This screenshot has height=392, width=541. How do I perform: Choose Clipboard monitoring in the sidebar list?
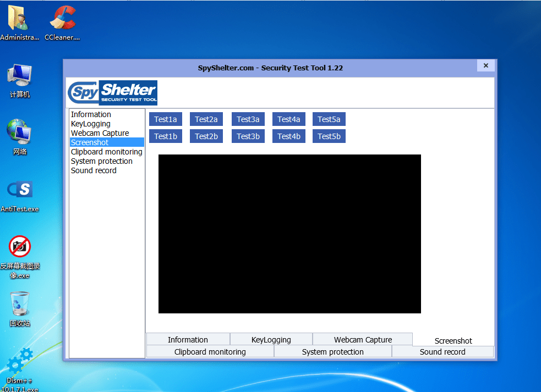click(x=106, y=152)
